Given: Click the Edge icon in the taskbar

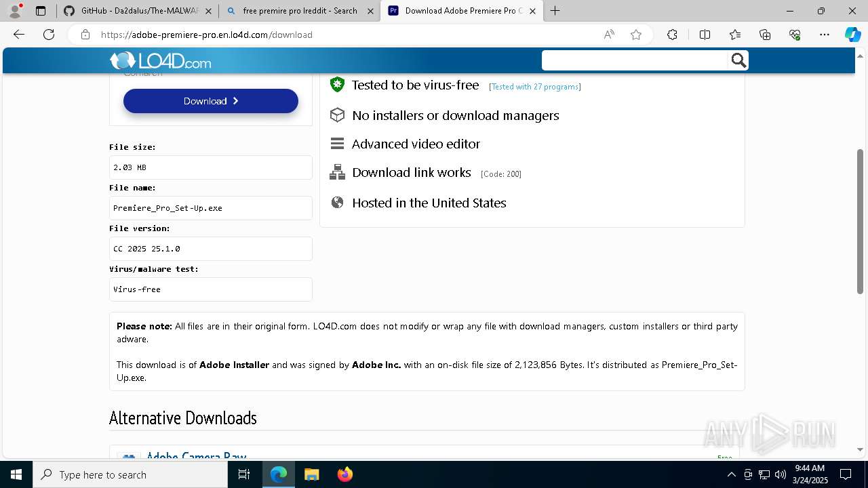Looking at the screenshot, I should point(279,474).
